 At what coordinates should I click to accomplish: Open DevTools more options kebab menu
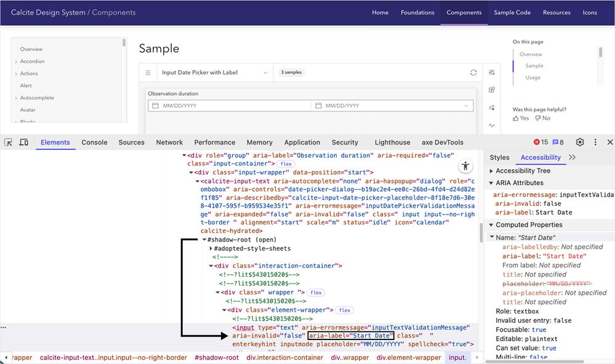[595, 142]
